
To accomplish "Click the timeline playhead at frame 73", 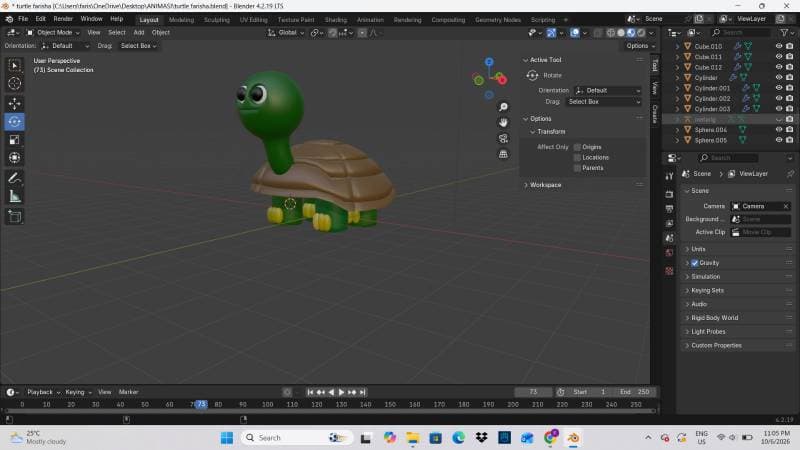I will 201,404.
